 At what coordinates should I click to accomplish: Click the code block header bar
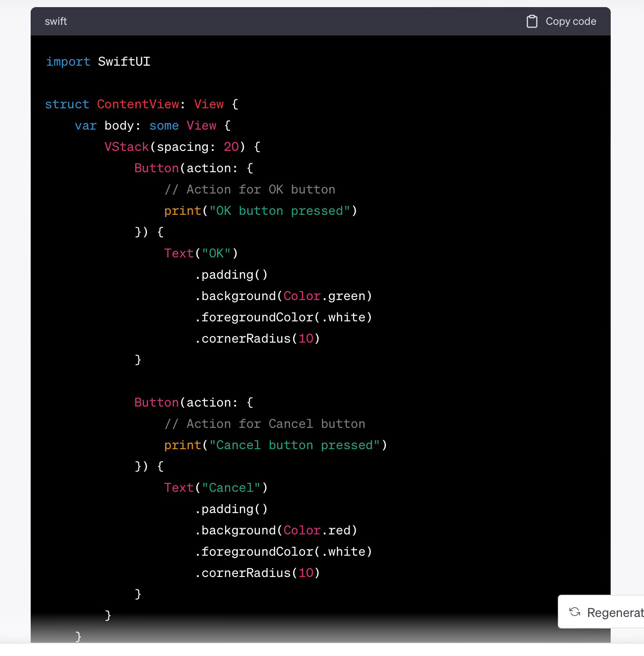[311, 21]
